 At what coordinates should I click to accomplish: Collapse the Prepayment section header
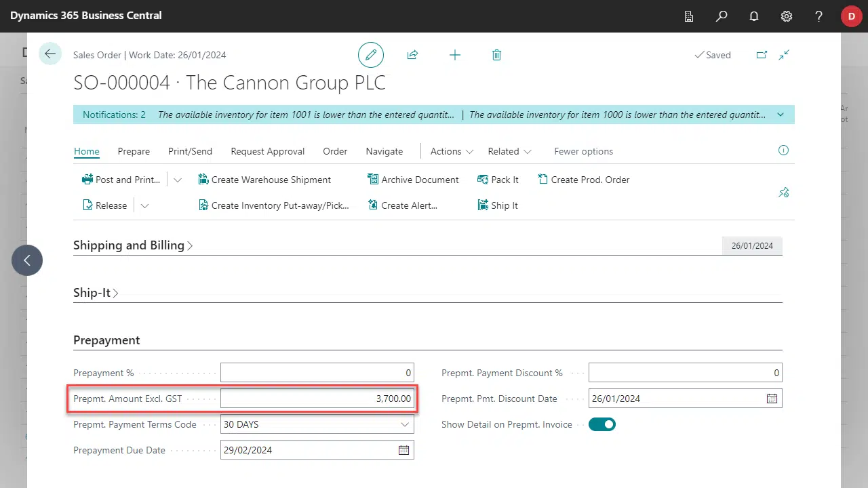(106, 340)
